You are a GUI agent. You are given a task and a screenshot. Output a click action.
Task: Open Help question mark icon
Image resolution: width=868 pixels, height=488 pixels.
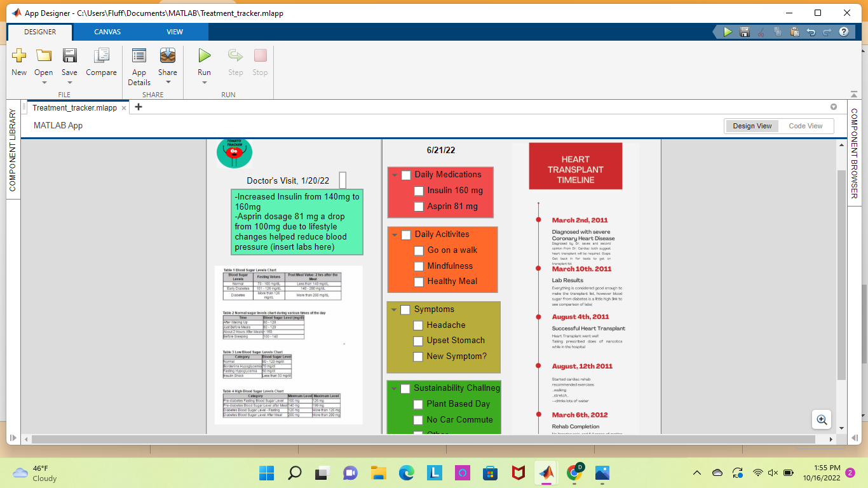point(844,32)
